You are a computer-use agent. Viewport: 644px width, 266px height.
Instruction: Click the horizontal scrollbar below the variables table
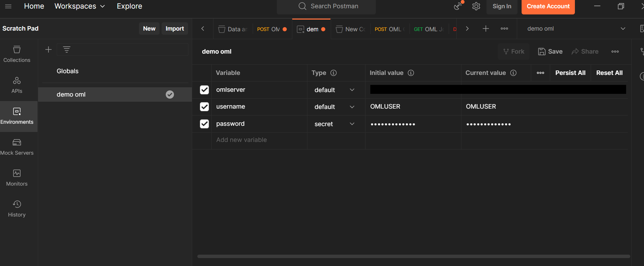click(x=414, y=256)
